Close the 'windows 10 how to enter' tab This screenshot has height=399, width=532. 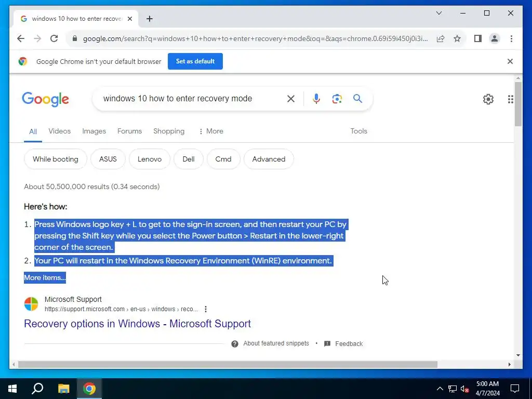[129, 19]
